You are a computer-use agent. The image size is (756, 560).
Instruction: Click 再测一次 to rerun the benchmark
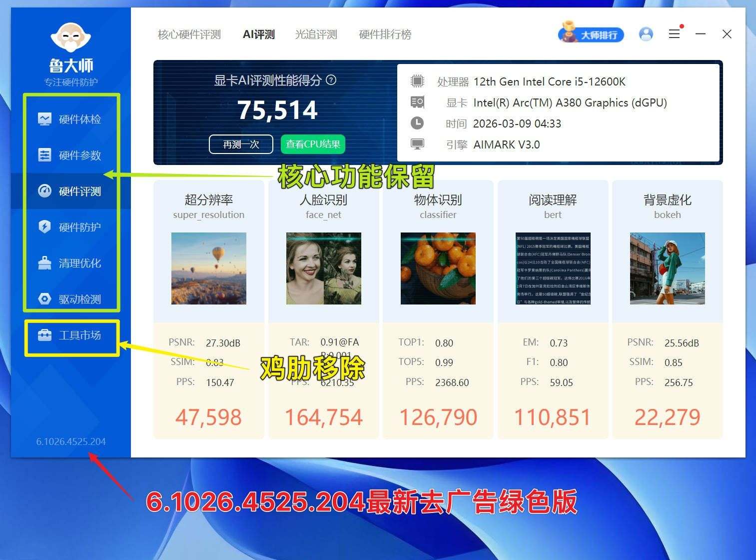tap(241, 144)
